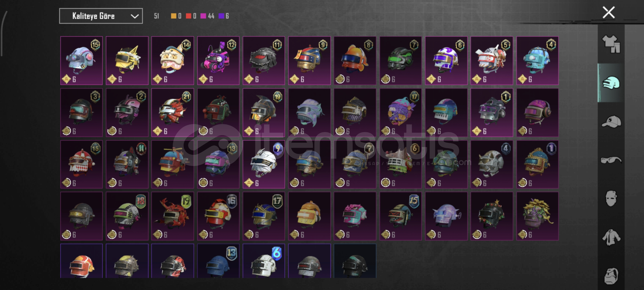Open the cap hat category icon
The image size is (644, 290).
611,122
